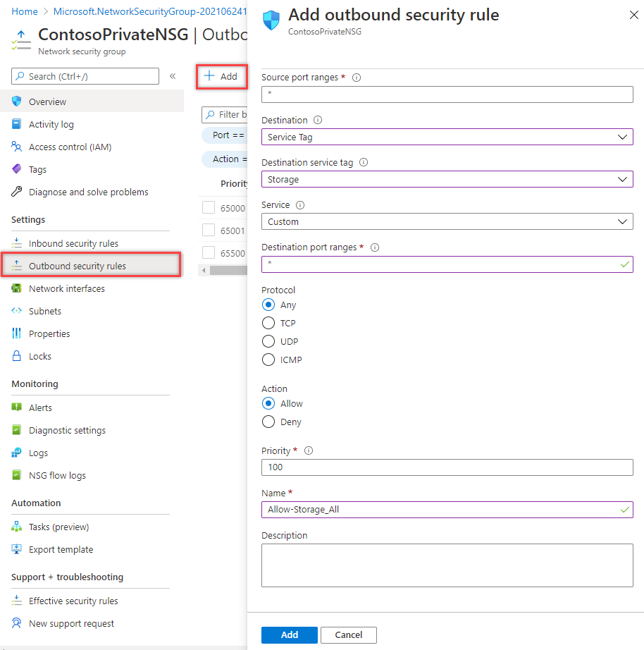Screen dimensions: 644x650
Task: Click the Description text area
Action: (447, 565)
